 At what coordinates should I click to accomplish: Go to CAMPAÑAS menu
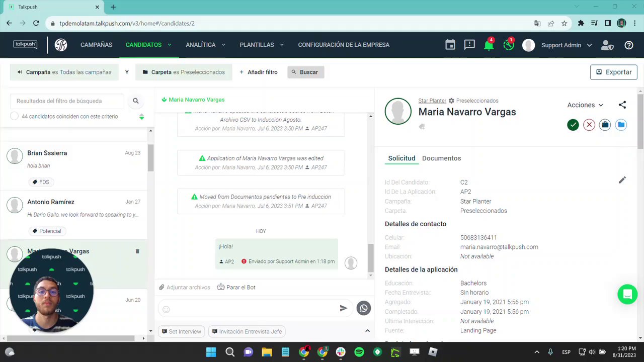[x=96, y=45]
